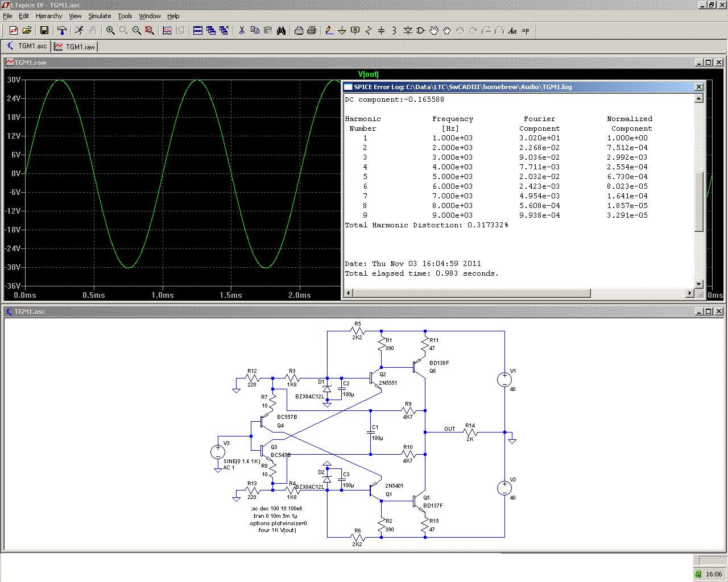Run the simulation with the running man icon
Image resolution: width=728 pixels, height=582 pixels.
pyautogui.click(x=80, y=31)
